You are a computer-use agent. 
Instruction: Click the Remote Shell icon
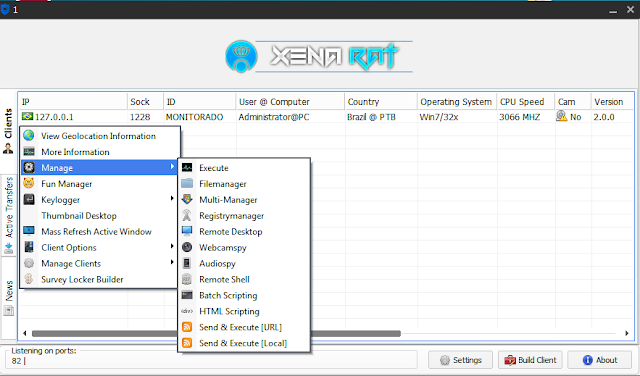click(x=187, y=279)
